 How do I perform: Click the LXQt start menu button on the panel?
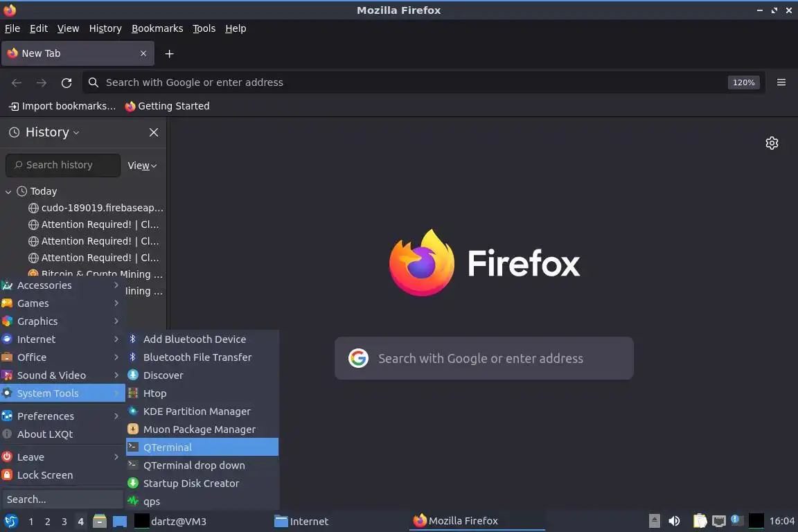(x=10, y=522)
